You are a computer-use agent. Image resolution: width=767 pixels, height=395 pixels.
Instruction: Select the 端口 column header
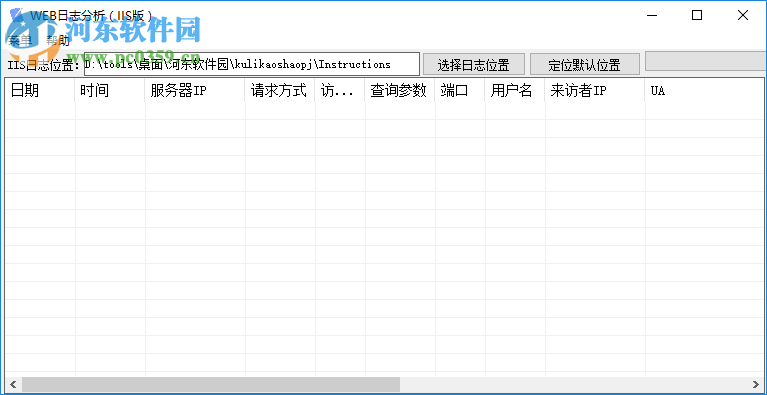pyautogui.click(x=460, y=91)
